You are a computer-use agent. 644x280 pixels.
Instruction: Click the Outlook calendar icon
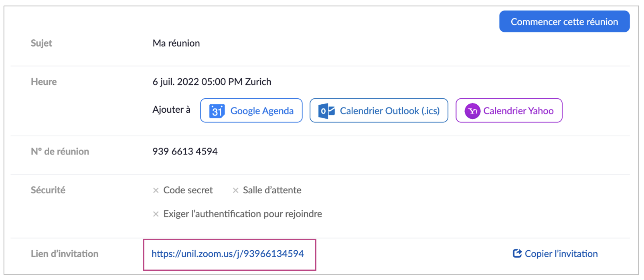[326, 111]
